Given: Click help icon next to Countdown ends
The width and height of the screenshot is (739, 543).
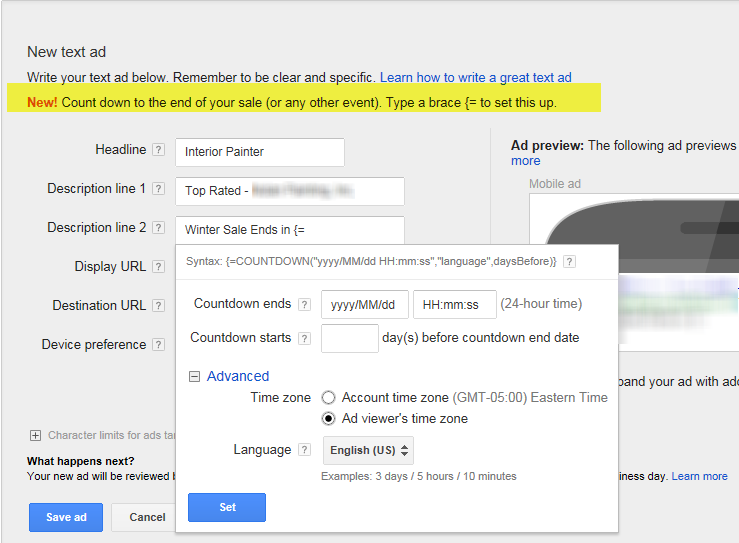Looking at the screenshot, I should coord(304,304).
